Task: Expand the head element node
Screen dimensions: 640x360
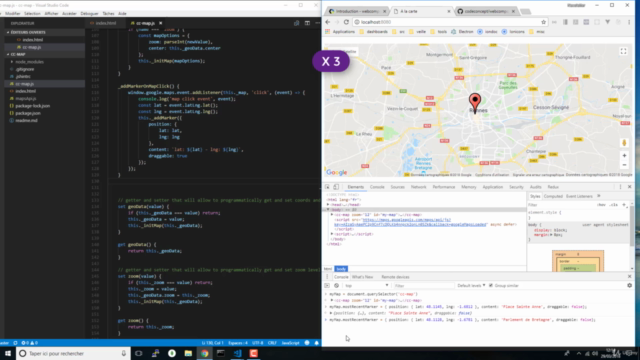Action: (x=328, y=204)
